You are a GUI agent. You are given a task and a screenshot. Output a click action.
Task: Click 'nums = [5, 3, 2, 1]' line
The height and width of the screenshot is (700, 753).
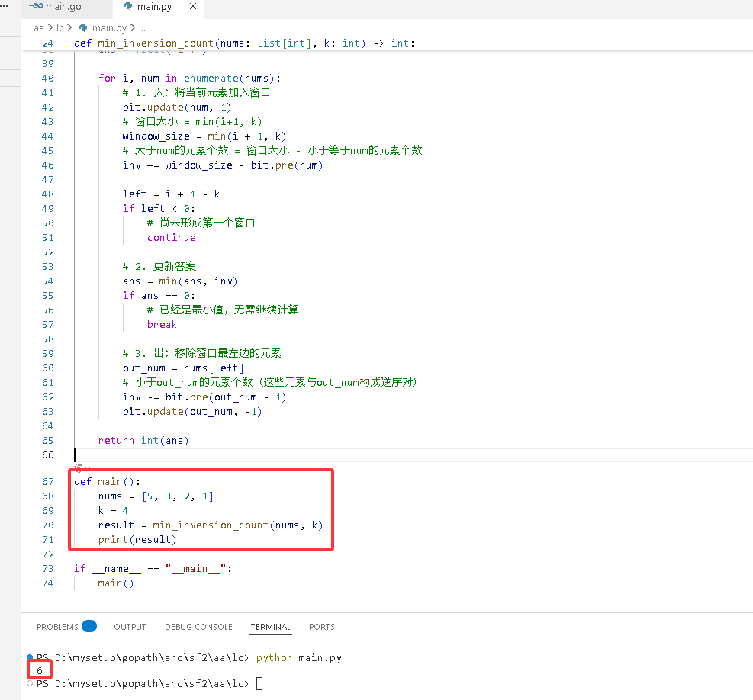click(x=156, y=496)
